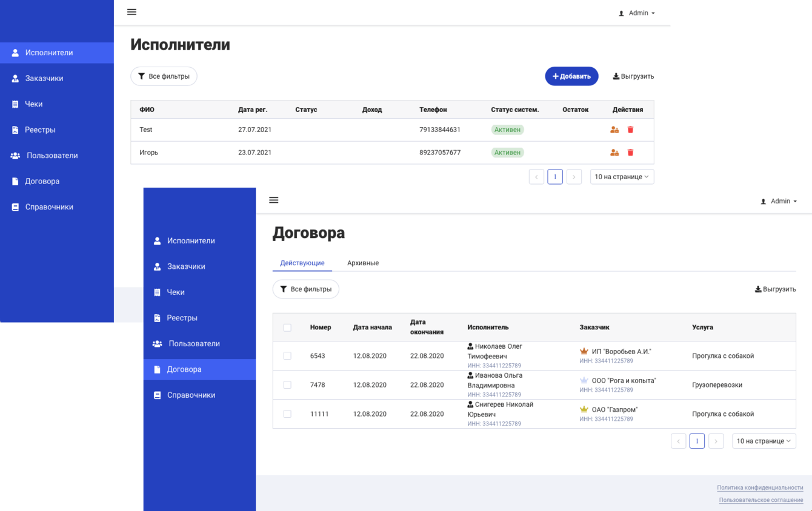Tick the checkbox for contract 7478
812x511 pixels.
pos(287,385)
